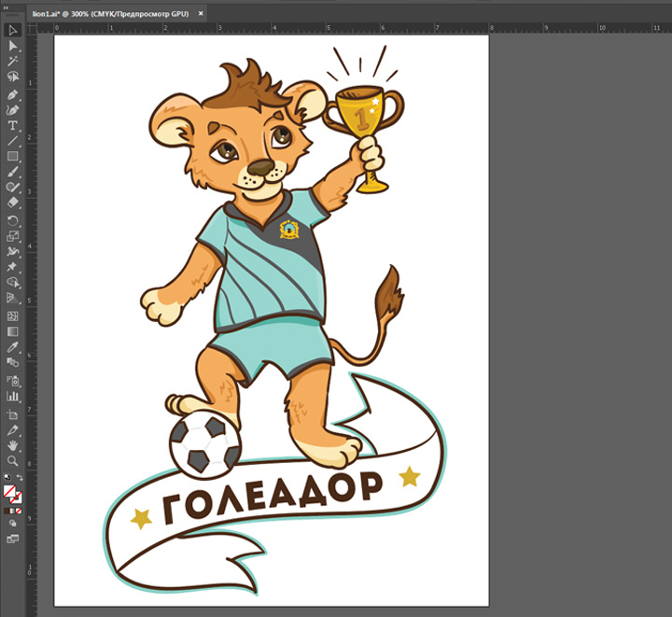Activate the Hand tool
The height and width of the screenshot is (617, 672).
13,445
